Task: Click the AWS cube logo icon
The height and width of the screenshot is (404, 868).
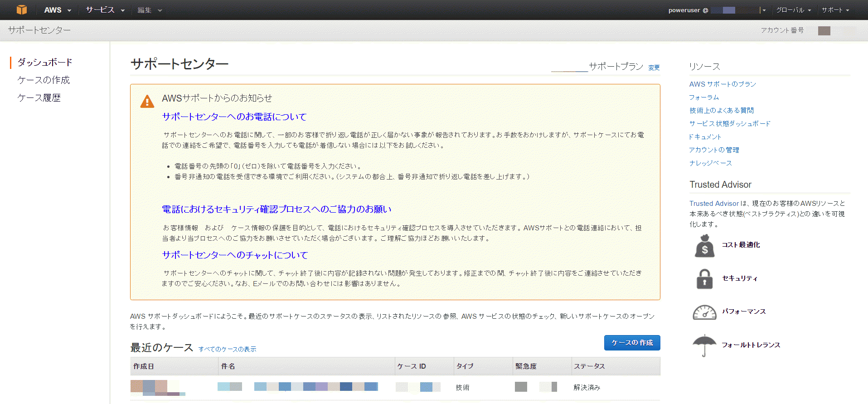Action: [x=21, y=10]
